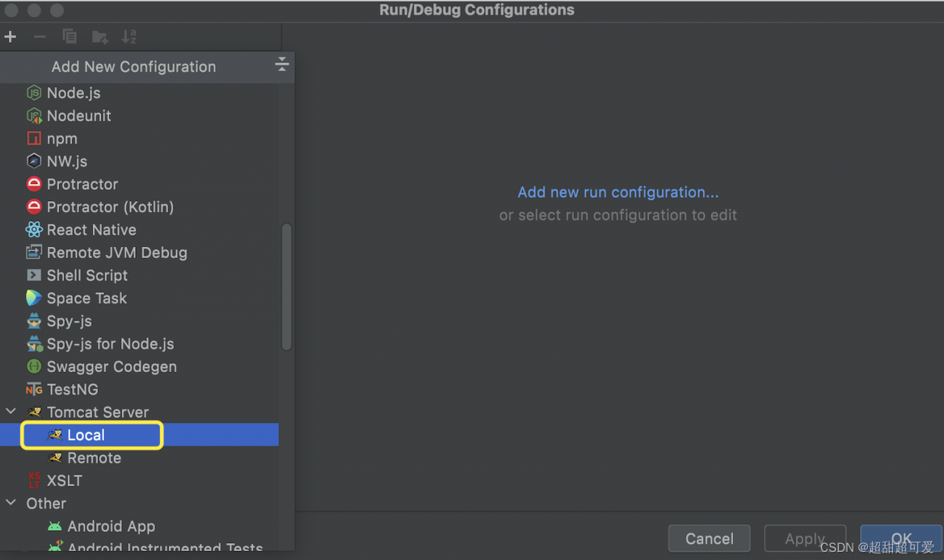Select the Protractor (Kotlin) entry text
Image resolution: width=944 pixels, height=560 pixels.
tap(111, 207)
